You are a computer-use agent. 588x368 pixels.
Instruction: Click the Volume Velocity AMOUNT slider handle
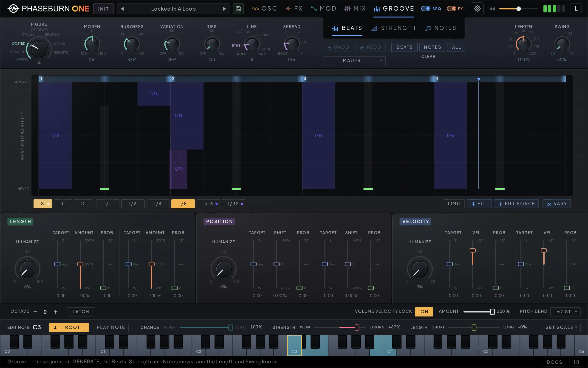[x=492, y=312]
